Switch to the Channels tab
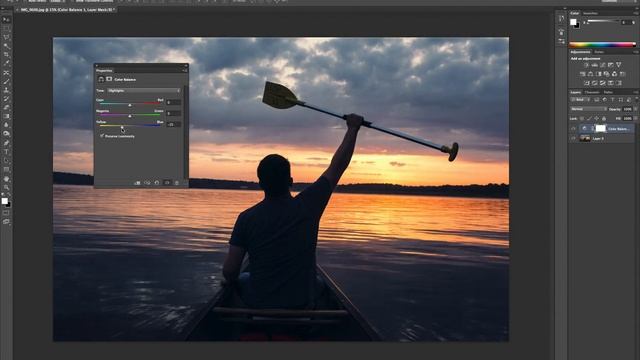Screen dimensions: 640x360 point(592,92)
